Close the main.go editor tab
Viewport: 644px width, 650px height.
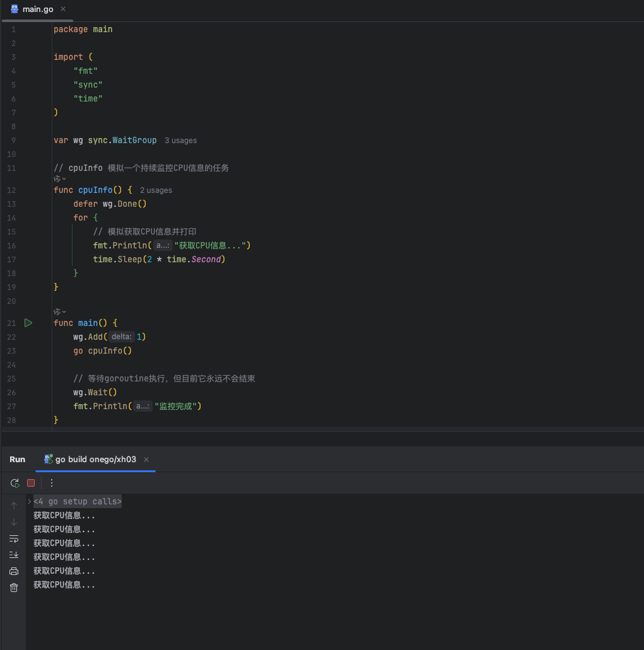(x=63, y=9)
